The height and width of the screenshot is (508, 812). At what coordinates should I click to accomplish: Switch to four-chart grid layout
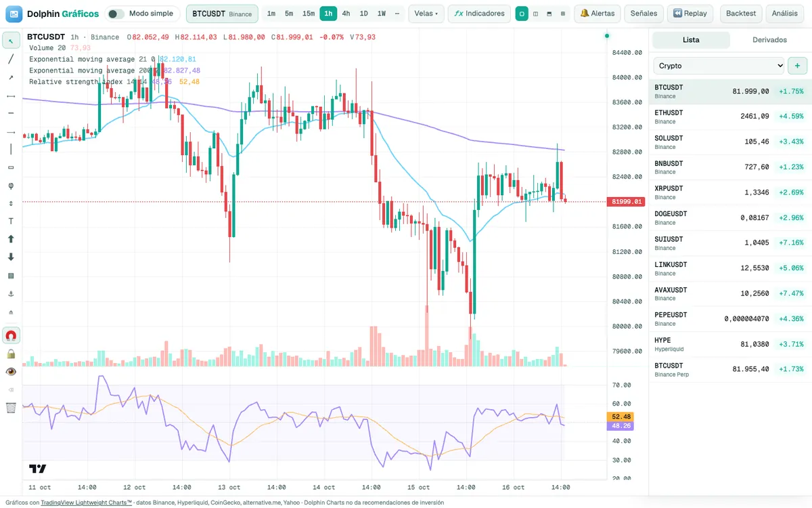563,14
